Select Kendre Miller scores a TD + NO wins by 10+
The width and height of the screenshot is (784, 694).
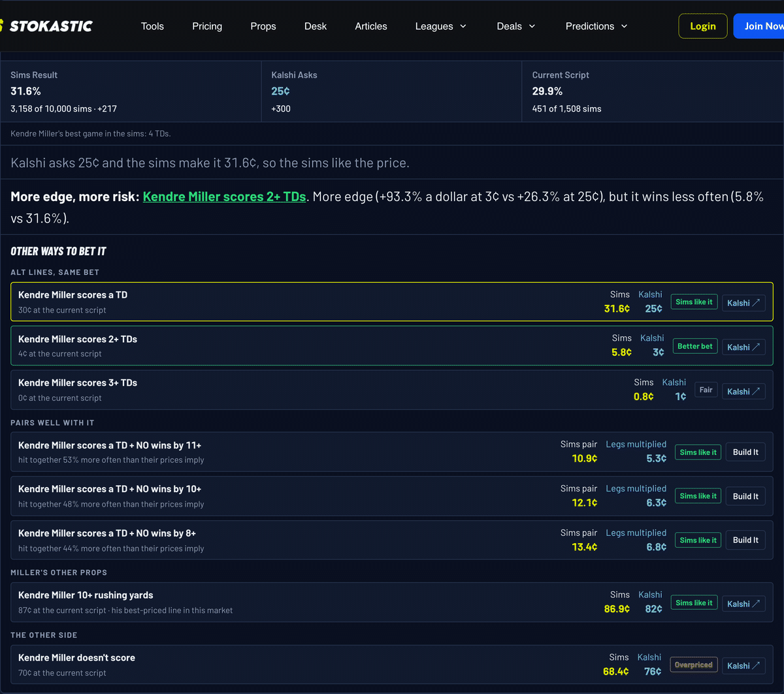110,489
